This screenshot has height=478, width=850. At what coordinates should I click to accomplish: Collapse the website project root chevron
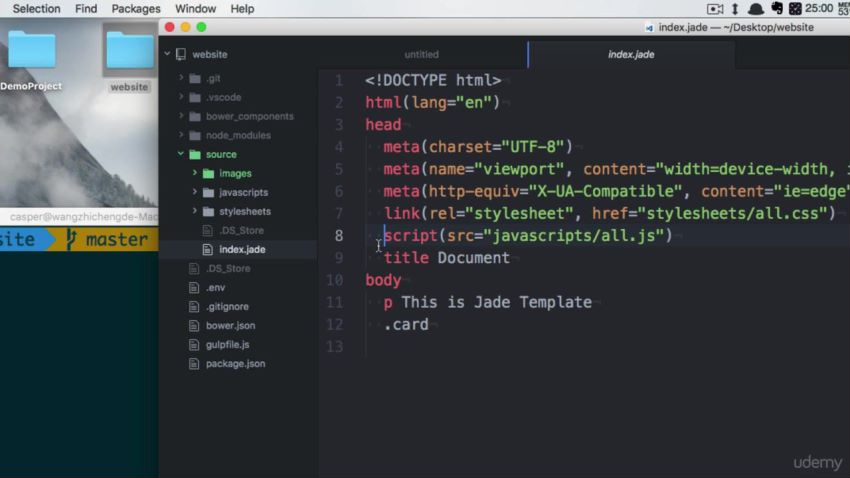168,54
